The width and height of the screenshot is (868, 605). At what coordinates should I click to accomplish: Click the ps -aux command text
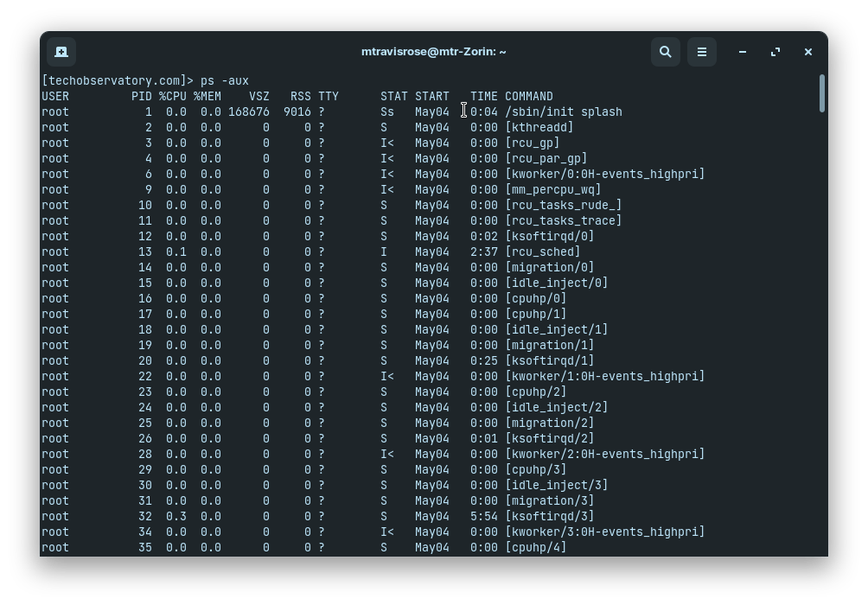(225, 80)
